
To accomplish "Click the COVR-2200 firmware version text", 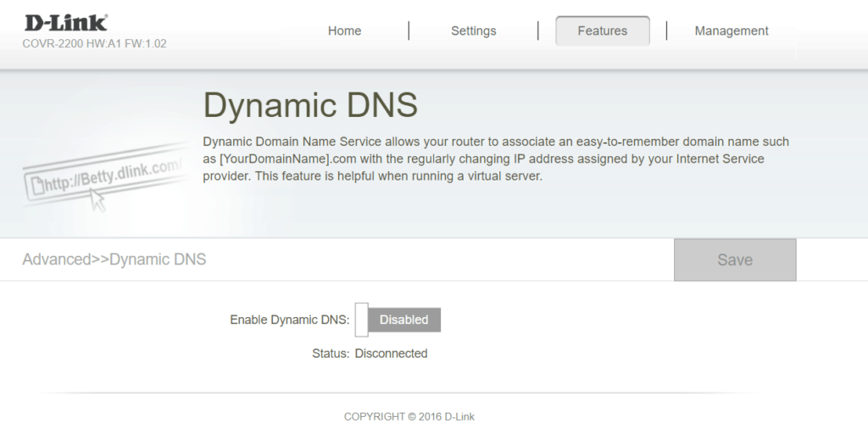I will click(94, 43).
